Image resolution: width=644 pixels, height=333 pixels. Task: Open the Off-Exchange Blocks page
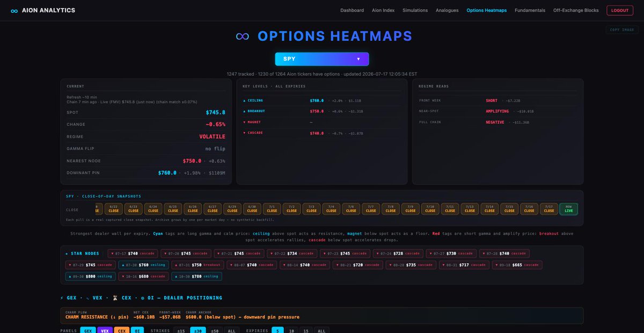pos(576,10)
